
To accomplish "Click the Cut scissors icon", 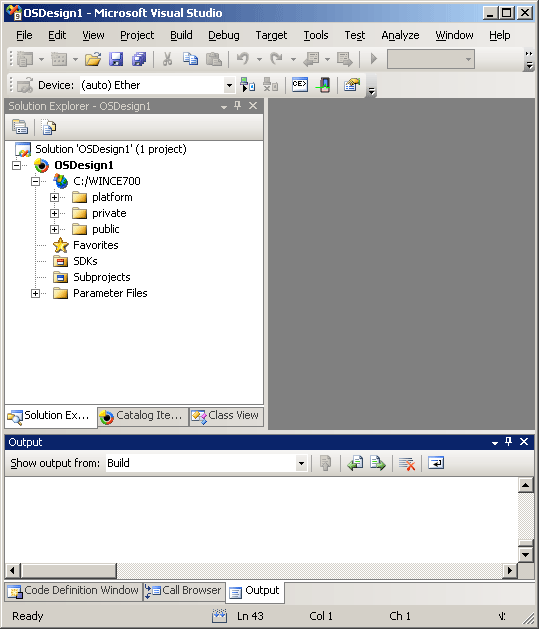I will [x=167, y=59].
